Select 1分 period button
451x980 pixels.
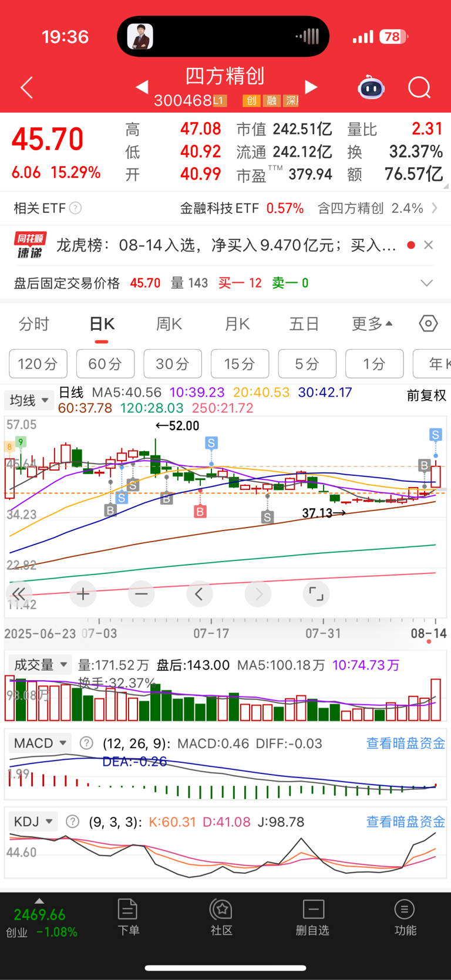click(x=375, y=364)
